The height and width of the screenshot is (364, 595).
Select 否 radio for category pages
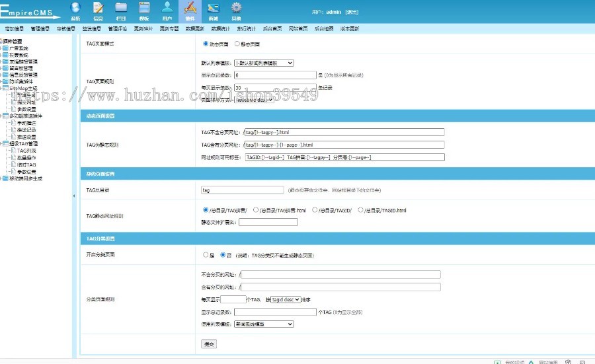click(223, 255)
